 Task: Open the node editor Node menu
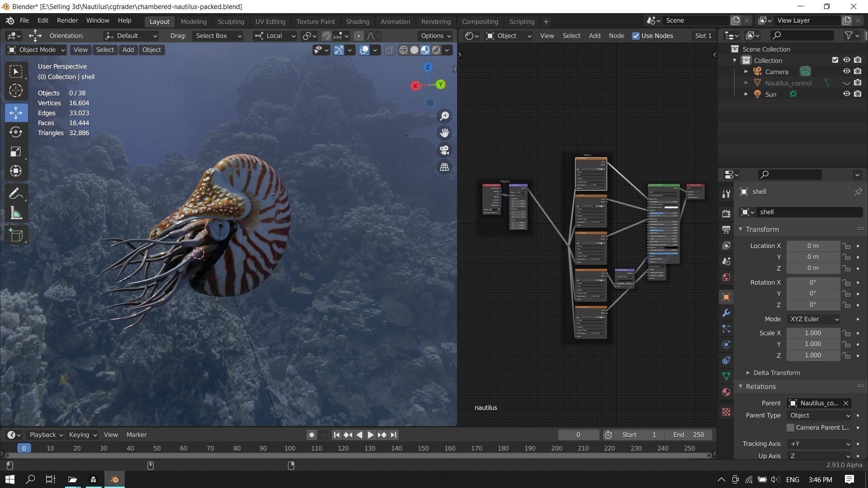616,36
